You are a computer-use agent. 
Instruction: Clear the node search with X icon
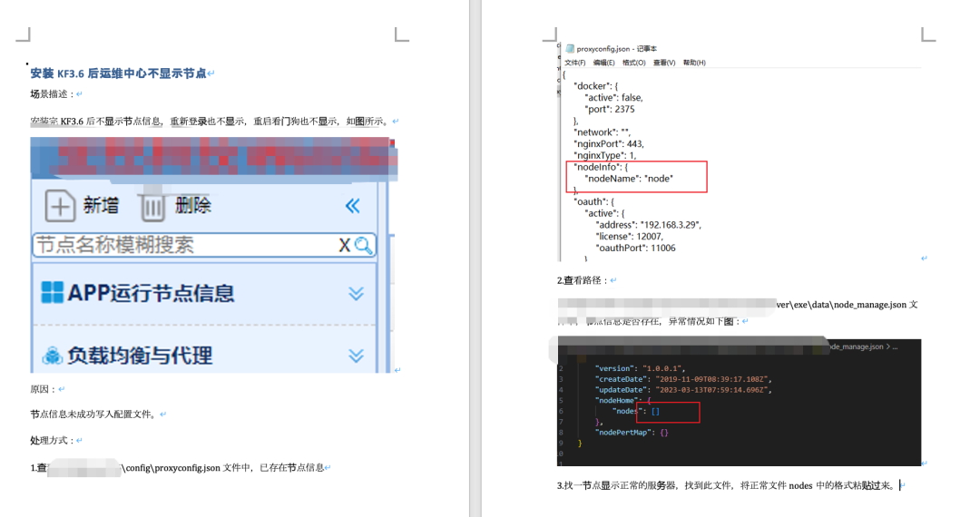[x=345, y=245]
